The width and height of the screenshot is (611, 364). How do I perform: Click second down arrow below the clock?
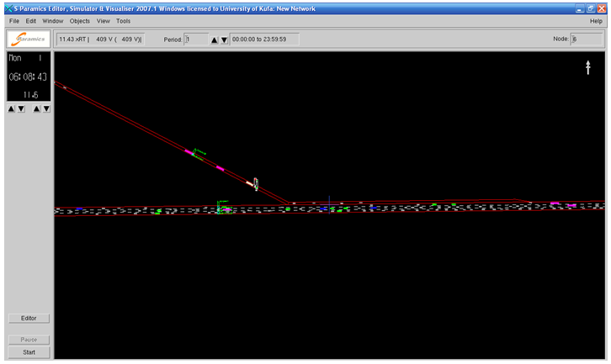coord(46,108)
